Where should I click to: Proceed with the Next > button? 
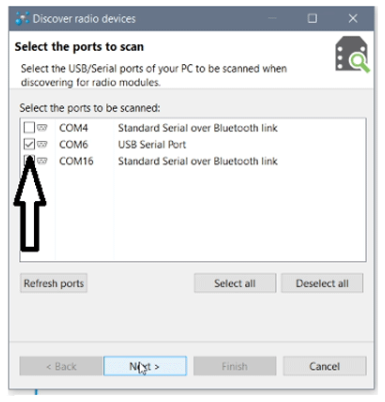(145, 366)
